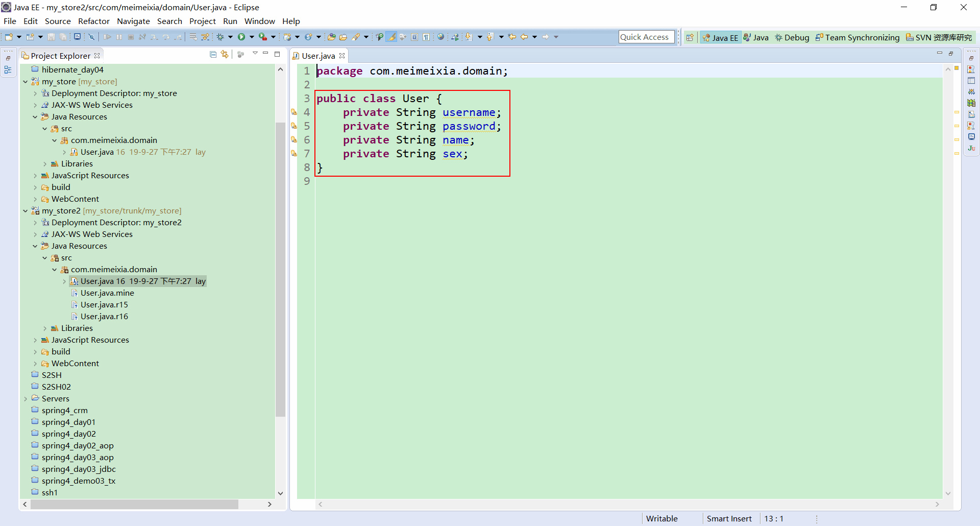The height and width of the screenshot is (526, 980).
Task: Click the Back navigation arrow icon
Action: coord(524,37)
